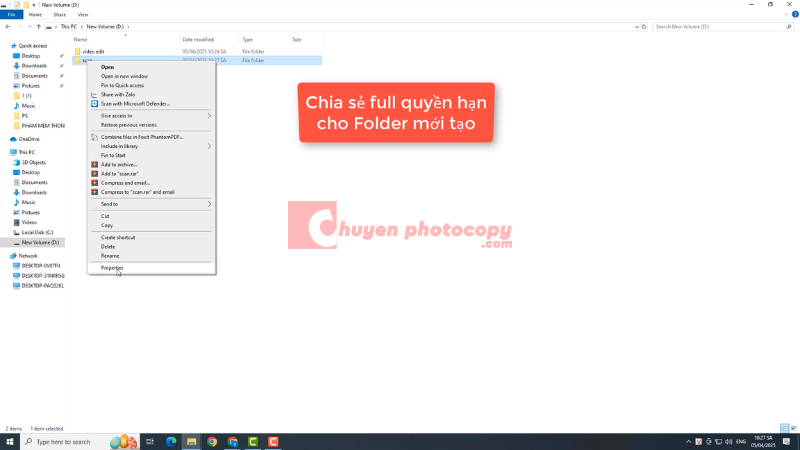Open the File ribbon tab

click(11, 15)
